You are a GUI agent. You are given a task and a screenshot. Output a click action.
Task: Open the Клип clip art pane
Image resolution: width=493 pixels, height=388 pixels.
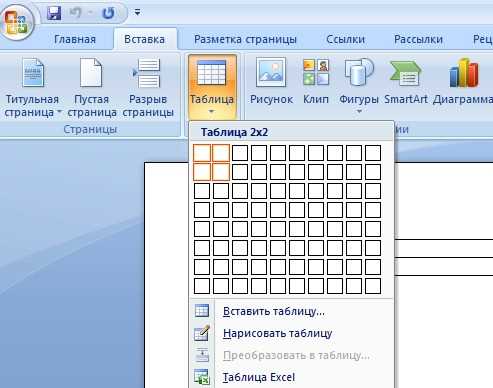[x=316, y=82]
